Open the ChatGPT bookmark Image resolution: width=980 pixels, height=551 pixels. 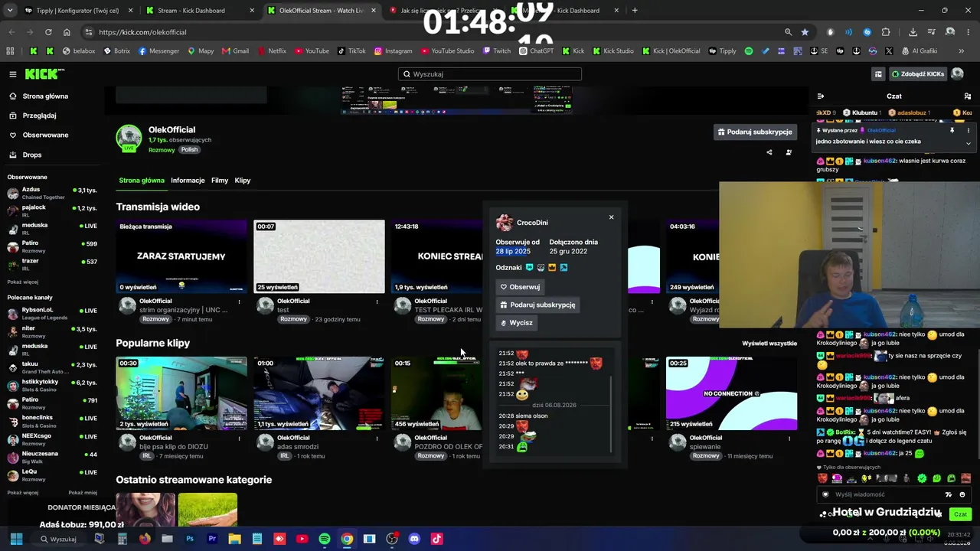click(536, 51)
